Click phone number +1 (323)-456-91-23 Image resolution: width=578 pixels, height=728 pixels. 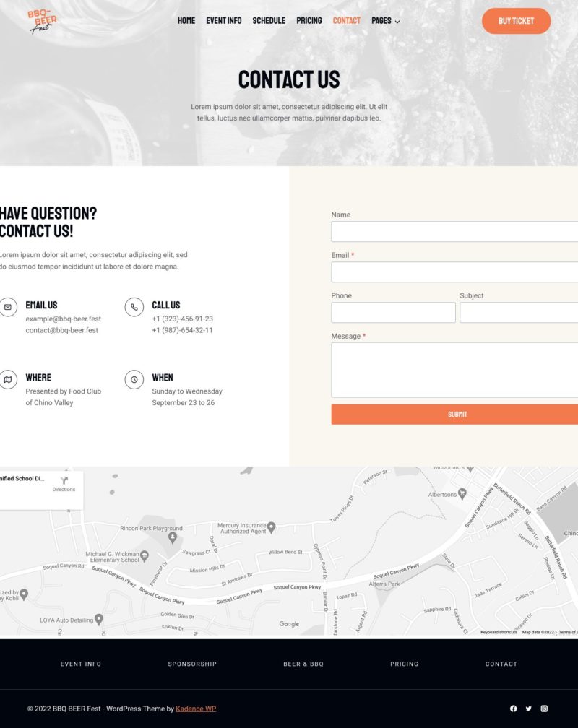[182, 319]
